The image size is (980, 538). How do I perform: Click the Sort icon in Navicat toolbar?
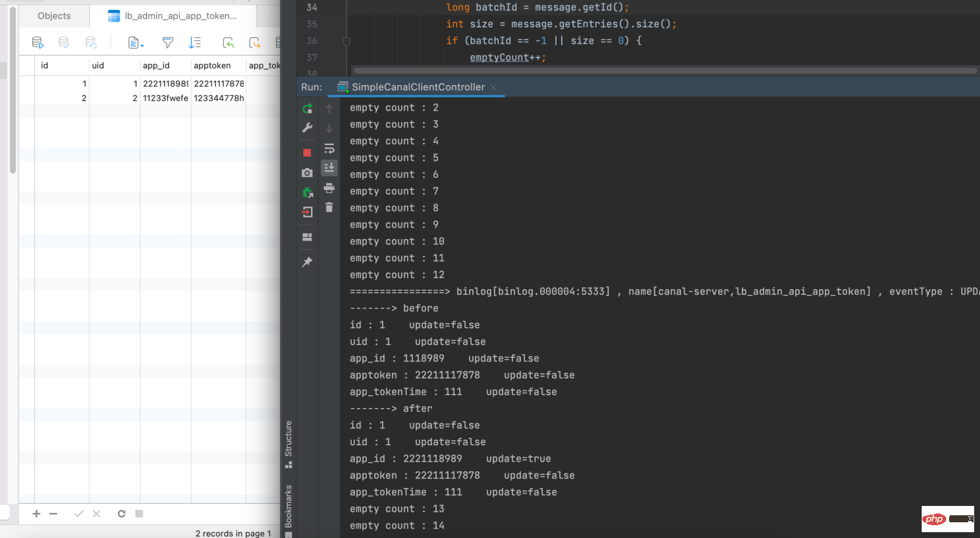[x=195, y=43]
